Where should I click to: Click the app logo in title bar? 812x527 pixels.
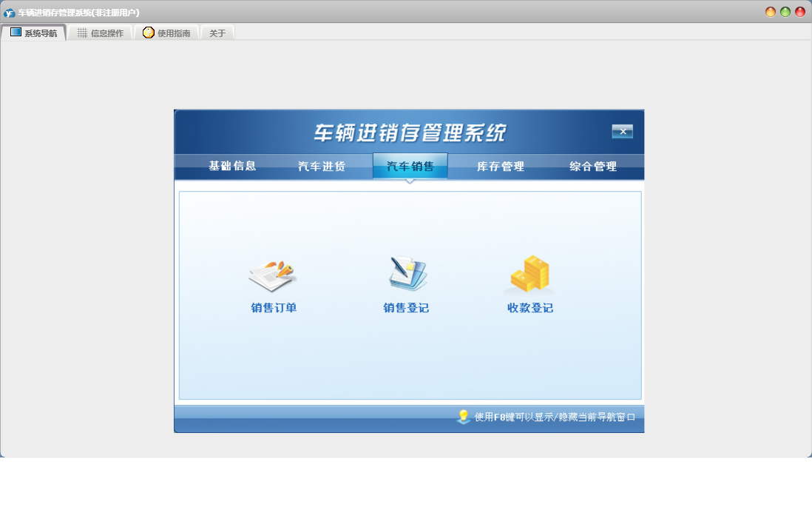pyautogui.click(x=10, y=13)
